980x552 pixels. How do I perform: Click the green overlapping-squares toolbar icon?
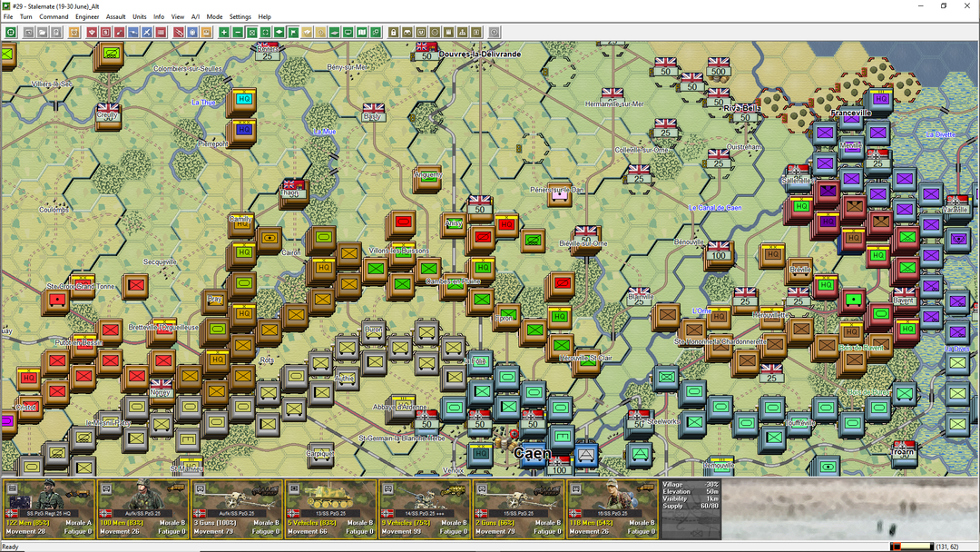[x=376, y=32]
